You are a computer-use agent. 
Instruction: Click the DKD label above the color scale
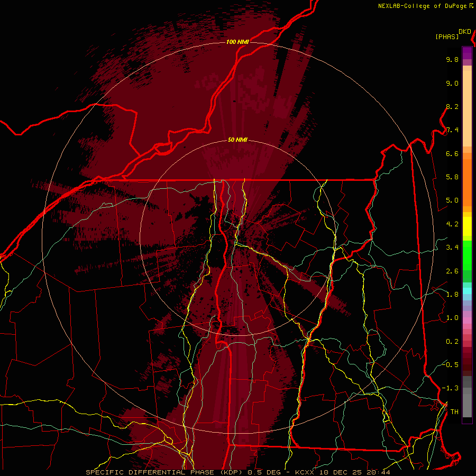click(465, 32)
